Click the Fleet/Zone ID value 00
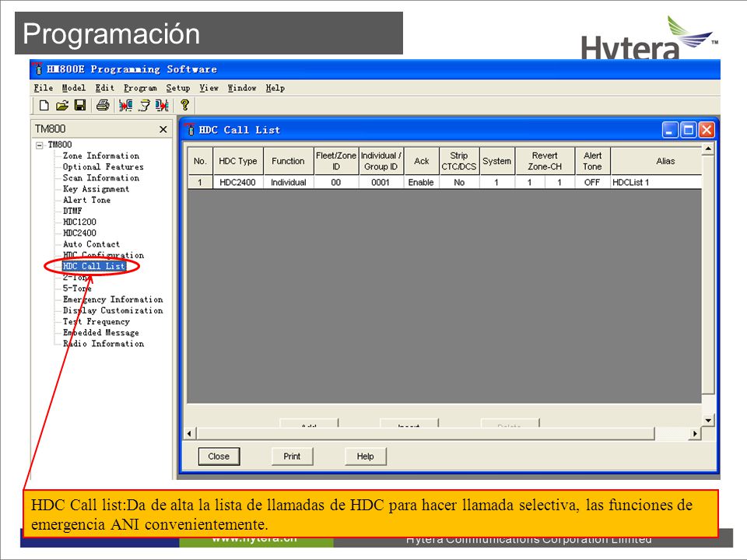747x560 pixels. (x=336, y=182)
